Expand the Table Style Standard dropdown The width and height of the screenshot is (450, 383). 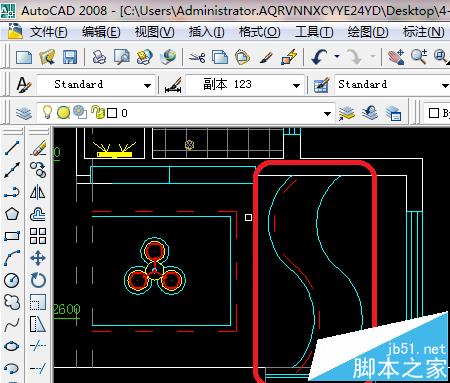pos(445,85)
